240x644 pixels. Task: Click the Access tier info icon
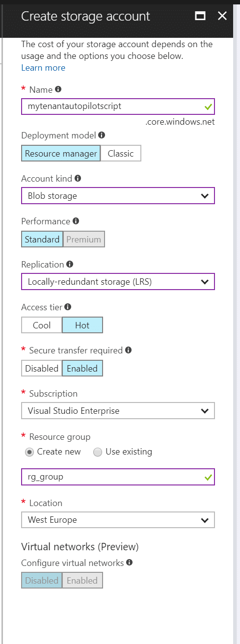pyautogui.click(x=68, y=307)
